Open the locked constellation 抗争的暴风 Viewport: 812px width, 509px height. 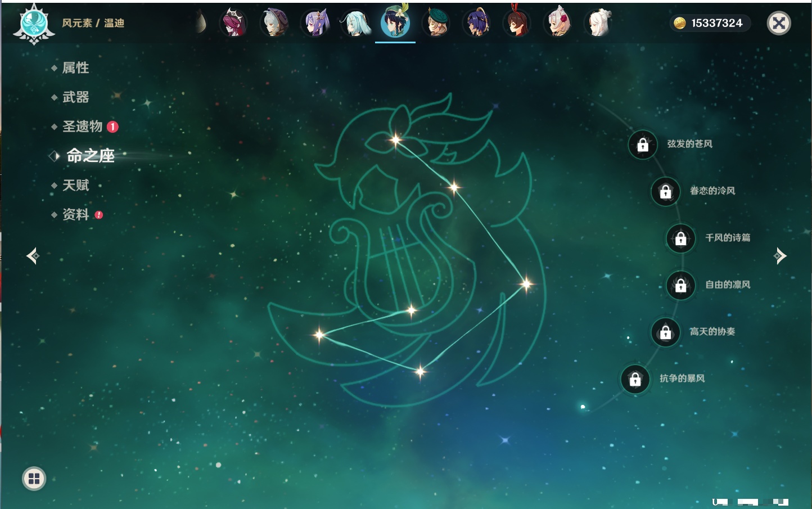pos(635,380)
